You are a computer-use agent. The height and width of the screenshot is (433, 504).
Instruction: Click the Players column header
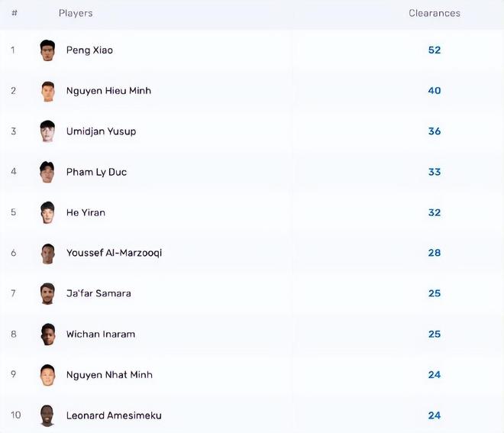click(x=76, y=13)
